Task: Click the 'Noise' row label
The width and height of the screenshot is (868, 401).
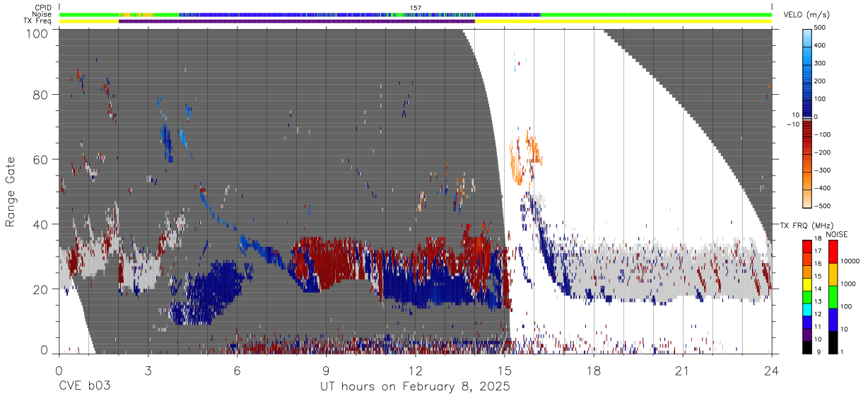Action: (42, 14)
